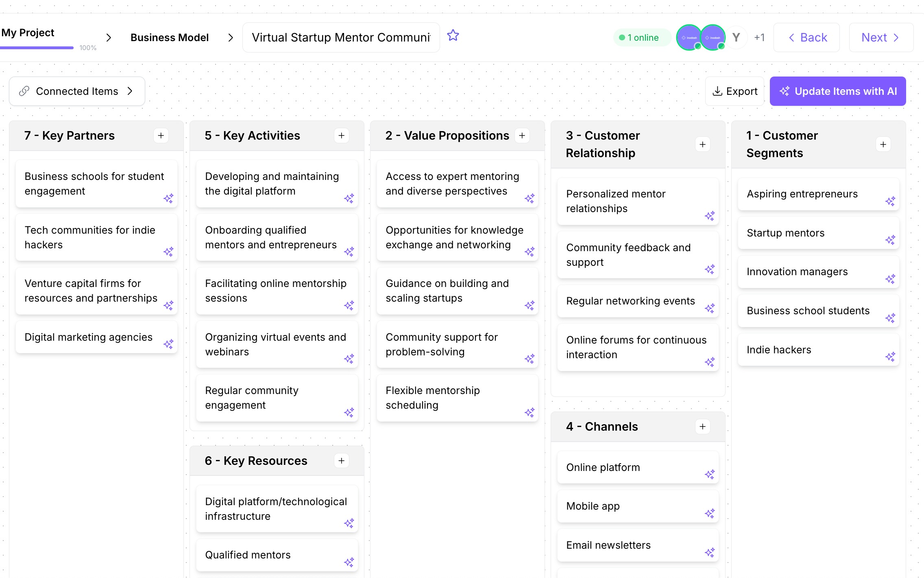
Task: Click the 100% progress bar
Action: [x=37, y=48]
